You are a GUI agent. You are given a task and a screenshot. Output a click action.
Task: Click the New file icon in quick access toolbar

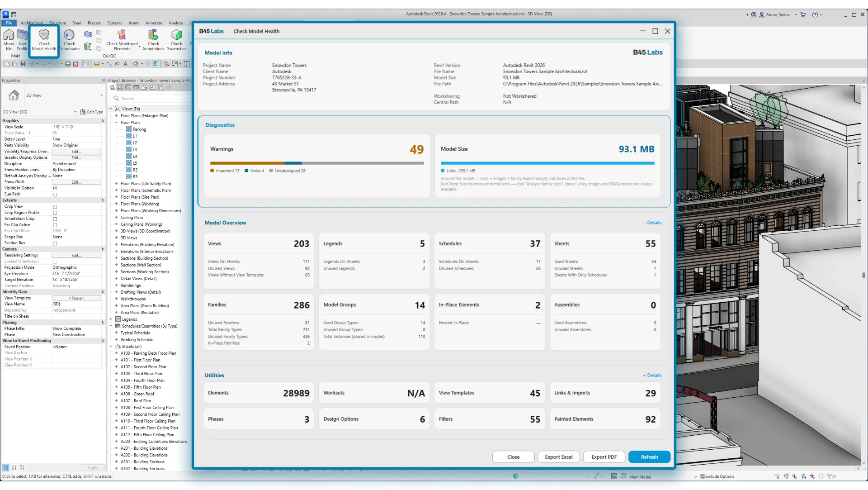tap(7, 64)
